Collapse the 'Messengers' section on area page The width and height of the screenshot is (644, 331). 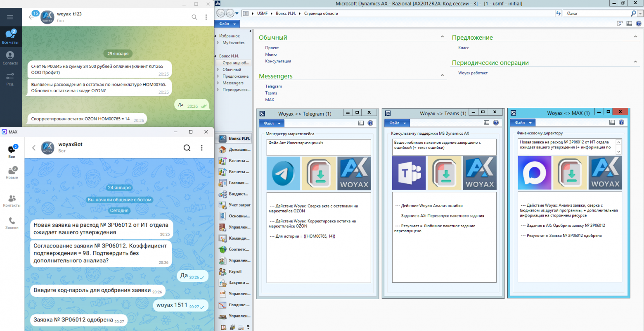pos(443,76)
